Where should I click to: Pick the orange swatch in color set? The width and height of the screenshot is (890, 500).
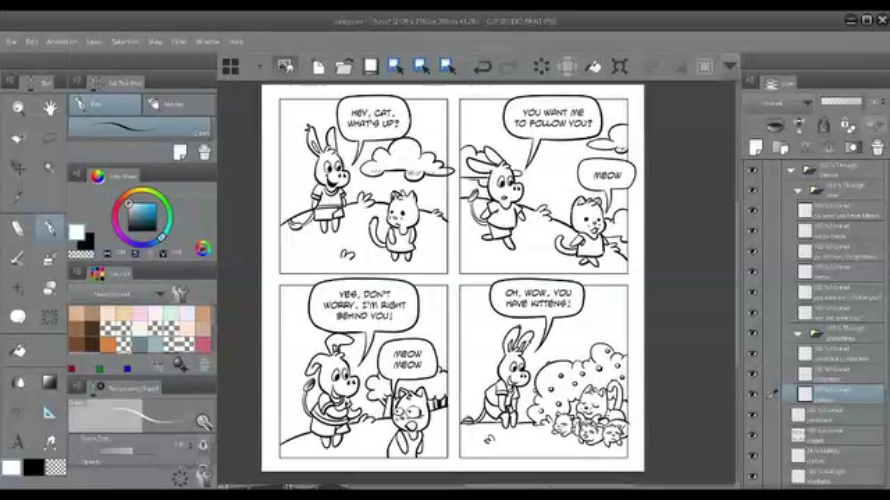(107, 344)
